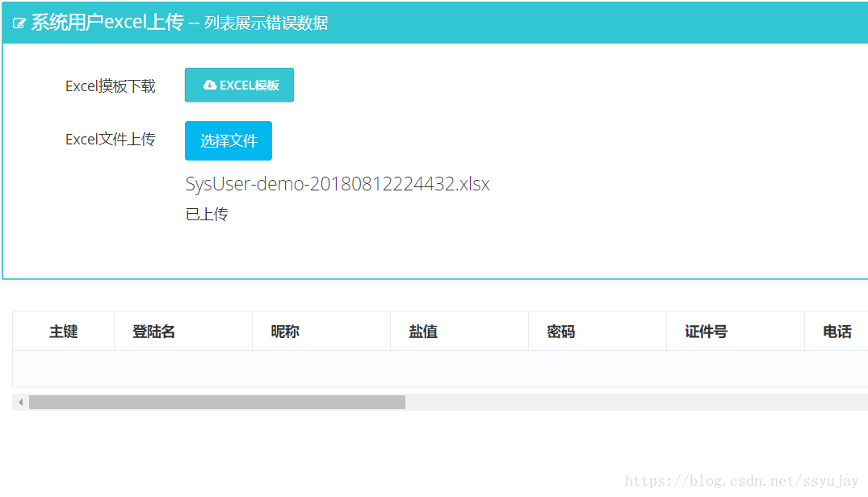Select the 电话 column header
Viewport: 868px width, 497px height.
(x=837, y=331)
